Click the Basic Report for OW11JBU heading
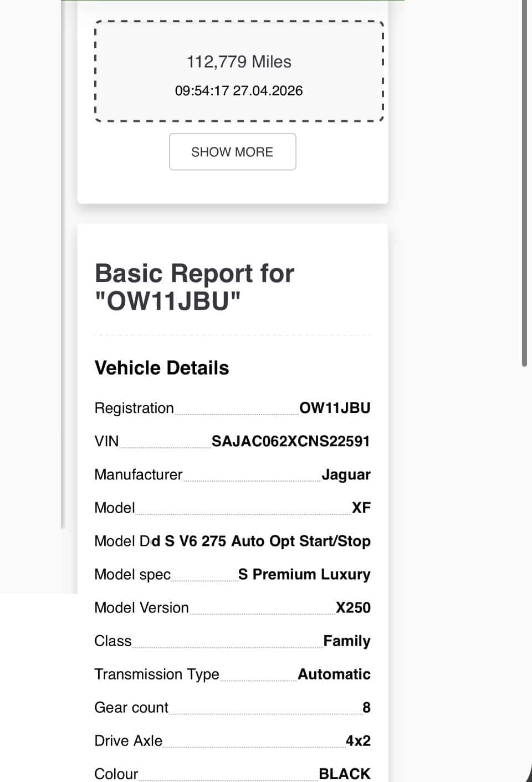This screenshot has width=532, height=782. pyautogui.click(x=195, y=288)
